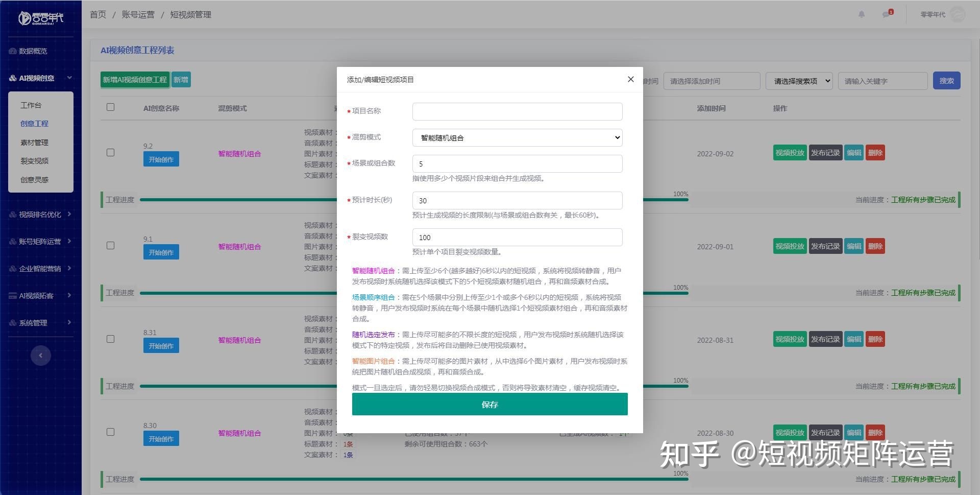Click the 请选择添加时间 date field

pyautogui.click(x=712, y=81)
